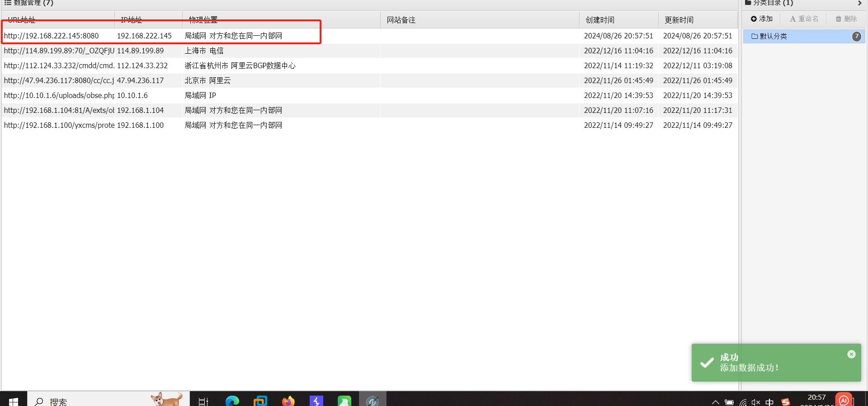Image resolution: width=868 pixels, height=406 pixels.
Task: Show hidden system tray icons
Action: coord(715,402)
